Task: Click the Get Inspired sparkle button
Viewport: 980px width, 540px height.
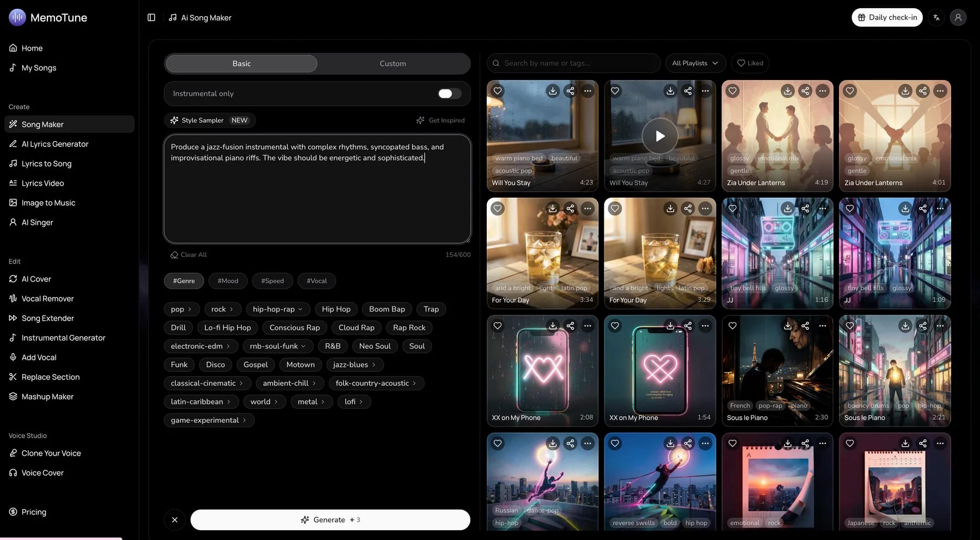Action: tap(440, 120)
